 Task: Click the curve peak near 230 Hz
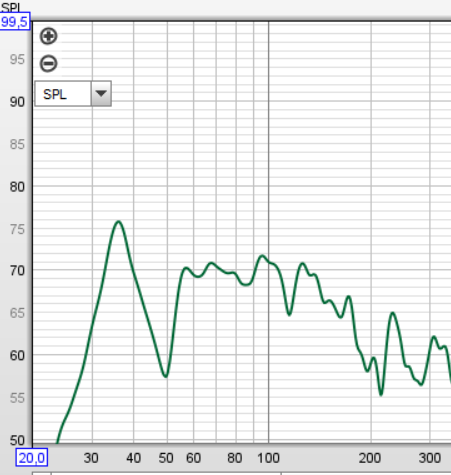[393, 314]
